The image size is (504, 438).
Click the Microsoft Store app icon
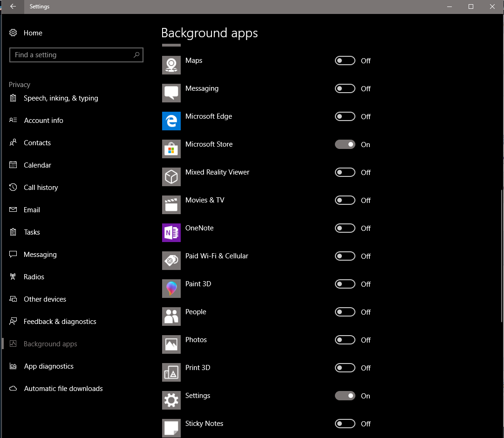point(171,149)
